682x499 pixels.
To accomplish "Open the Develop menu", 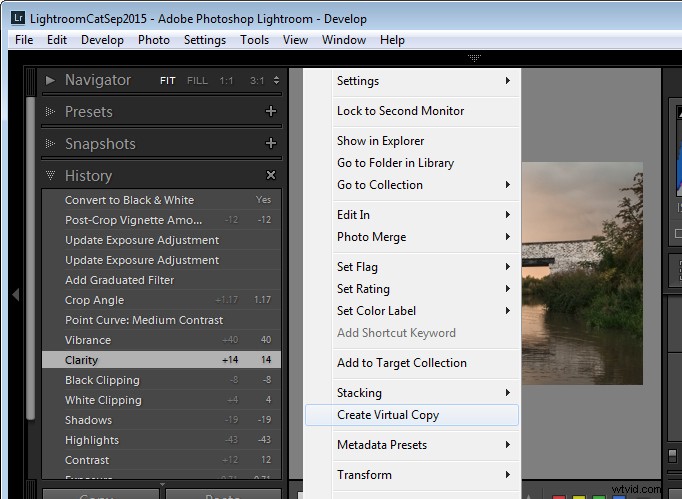I will (102, 40).
